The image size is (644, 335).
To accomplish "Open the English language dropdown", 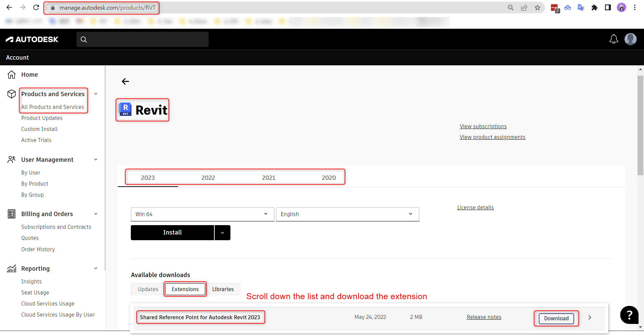I will [347, 214].
